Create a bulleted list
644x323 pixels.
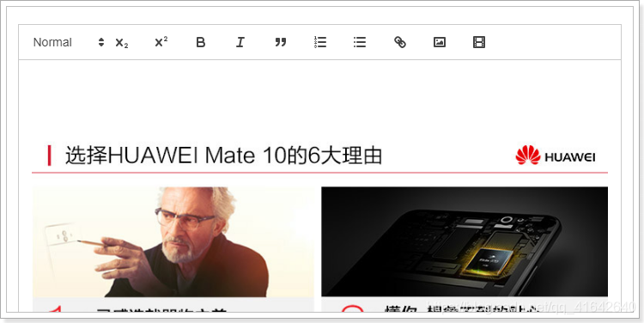point(360,42)
